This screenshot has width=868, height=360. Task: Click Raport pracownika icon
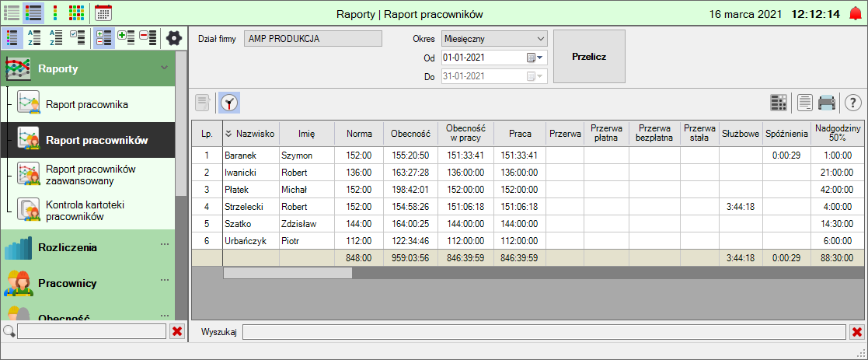click(x=28, y=103)
